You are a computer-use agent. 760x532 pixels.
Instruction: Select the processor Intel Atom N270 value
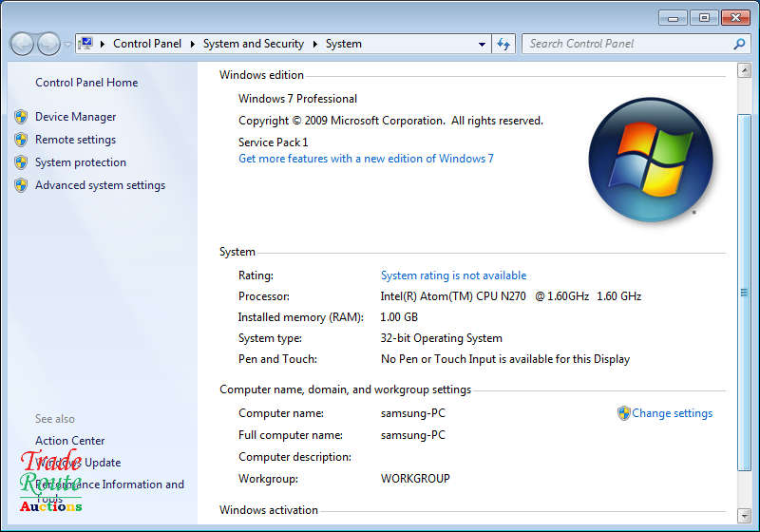pyautogui.click(x=511, y=296)
